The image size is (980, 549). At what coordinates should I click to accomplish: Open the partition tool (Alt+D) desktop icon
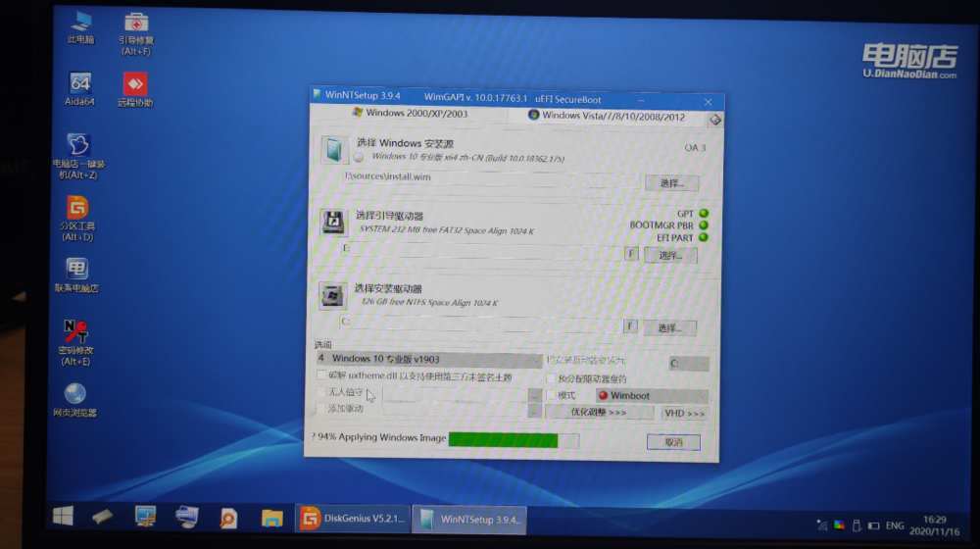click(76, 219)
